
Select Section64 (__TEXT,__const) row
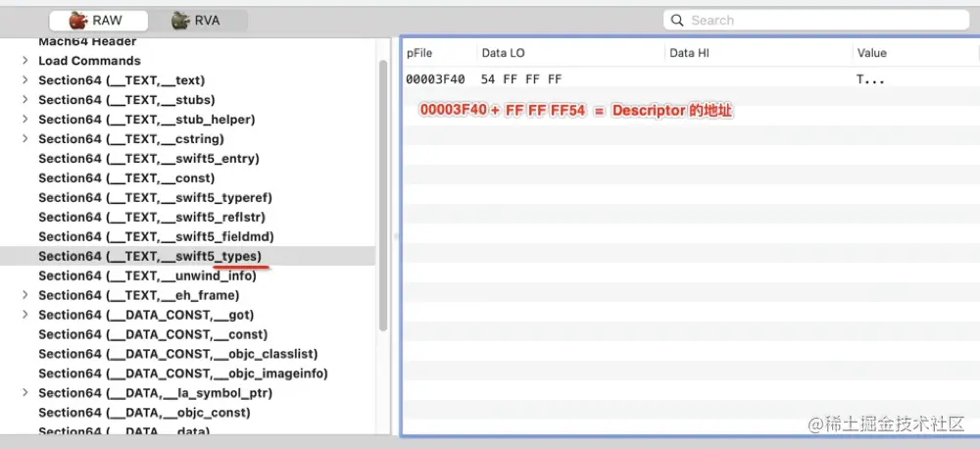pos(187,177)
